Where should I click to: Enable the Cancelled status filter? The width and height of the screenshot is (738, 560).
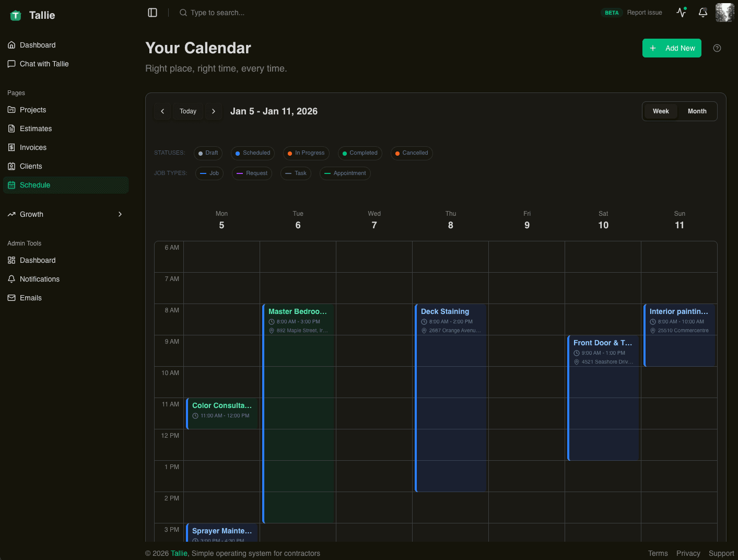point(412,153)
